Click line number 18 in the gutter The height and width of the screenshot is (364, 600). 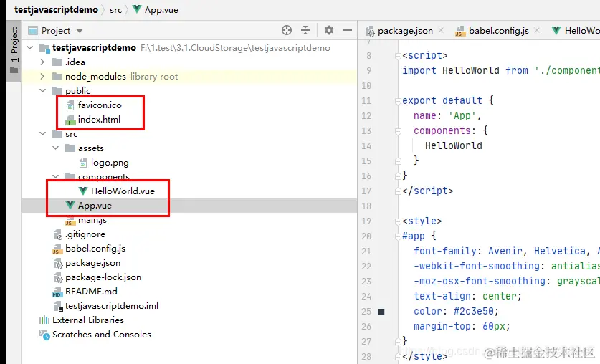point(366,206)
